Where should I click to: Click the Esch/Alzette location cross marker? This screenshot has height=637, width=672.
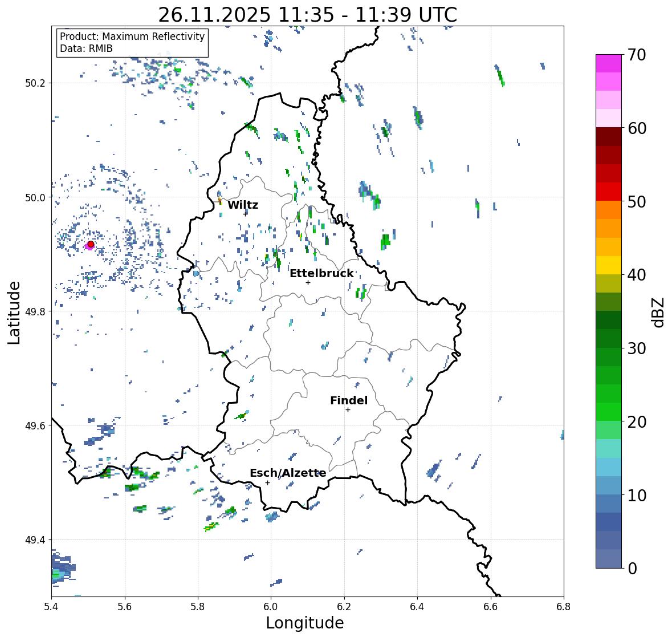pyautogui.click(x=267, y=482)
